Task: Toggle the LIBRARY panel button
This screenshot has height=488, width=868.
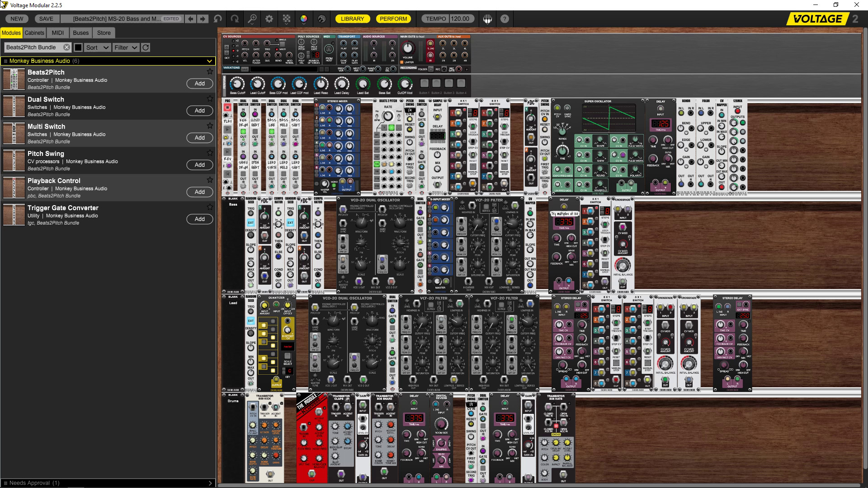Action: (x=352, y=19)
